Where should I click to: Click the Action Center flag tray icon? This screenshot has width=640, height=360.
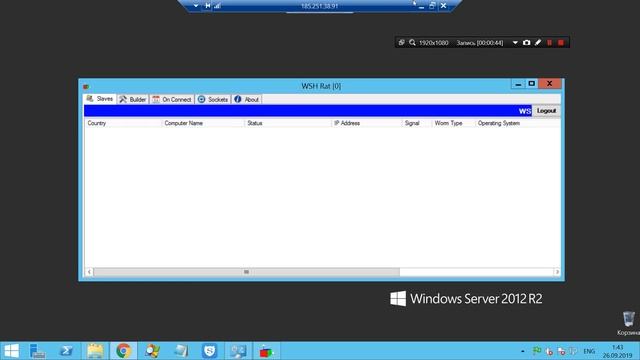(x=537, y=351)
